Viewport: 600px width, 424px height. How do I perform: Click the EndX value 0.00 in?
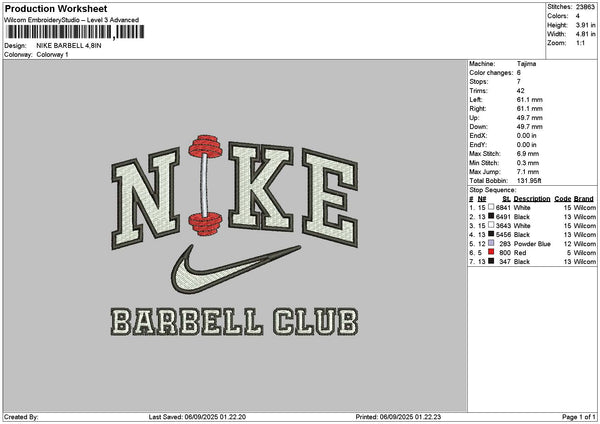pos(527,136)
